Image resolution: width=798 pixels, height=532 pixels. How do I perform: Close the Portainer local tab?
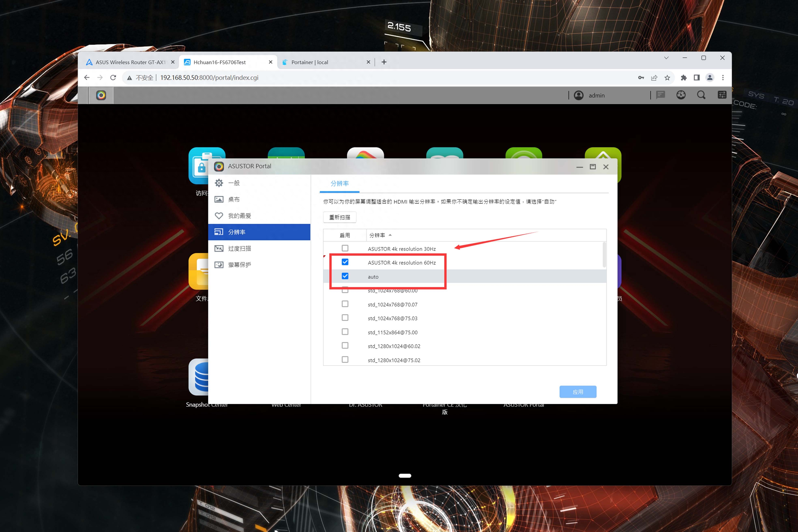368,62
